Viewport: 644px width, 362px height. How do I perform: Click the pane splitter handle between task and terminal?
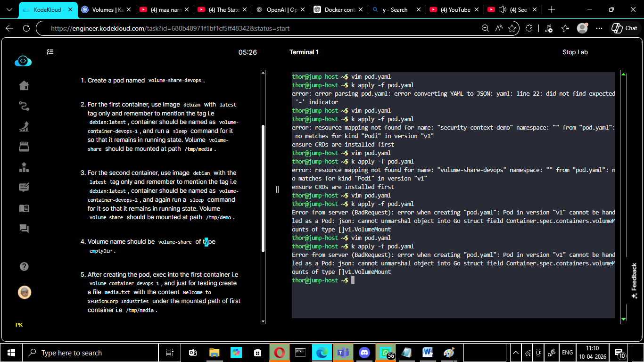[277, 189]
